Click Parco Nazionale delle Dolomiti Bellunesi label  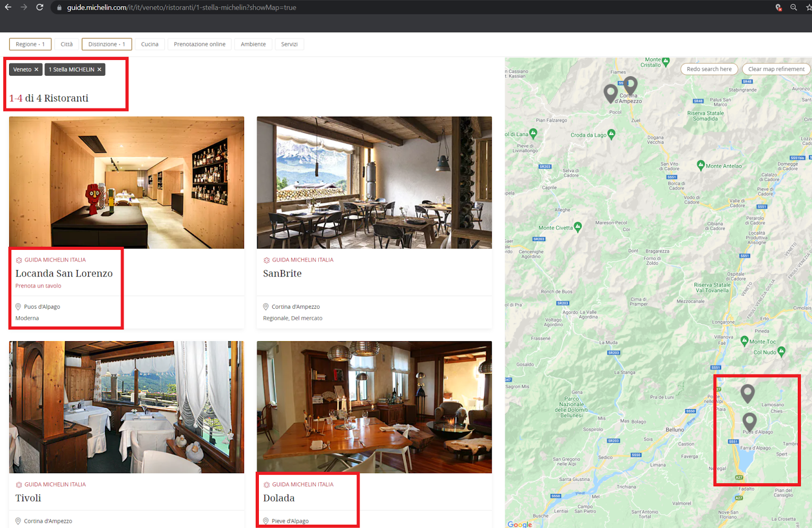click(571, 407)
